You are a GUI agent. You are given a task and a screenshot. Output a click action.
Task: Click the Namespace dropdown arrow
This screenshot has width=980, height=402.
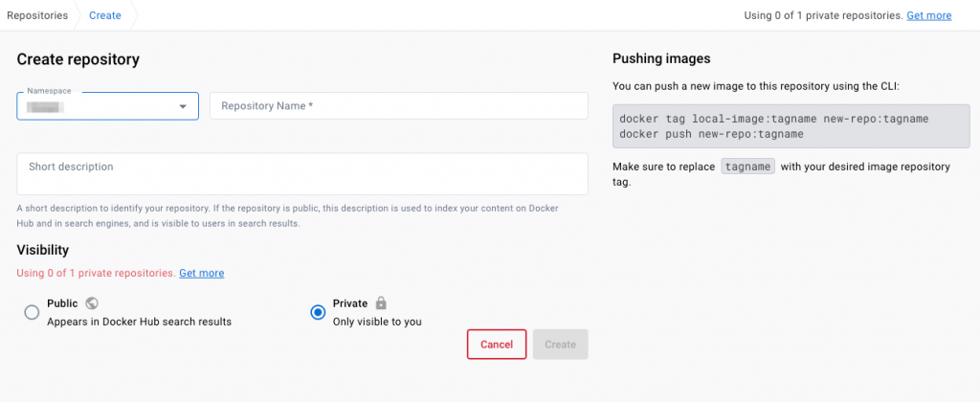183,106
